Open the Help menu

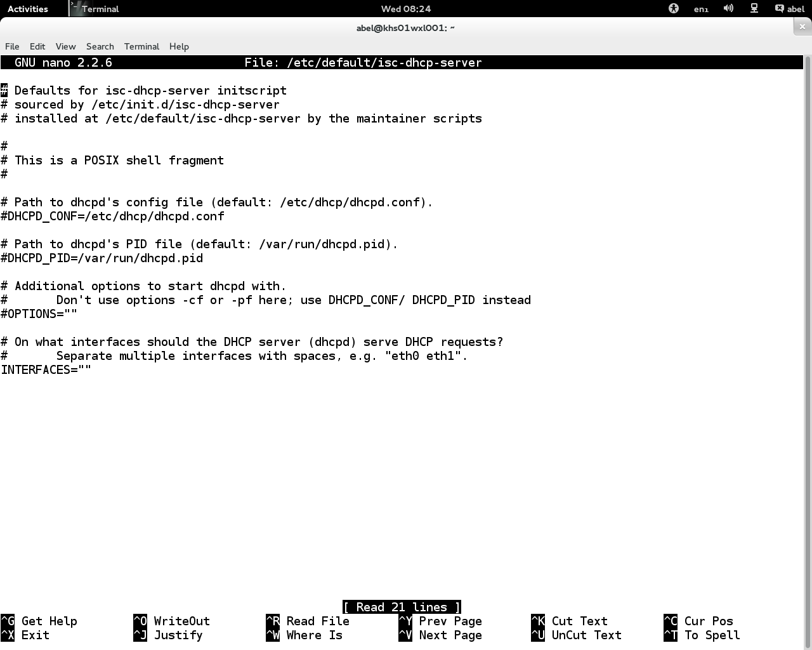(x=179, y=46)
